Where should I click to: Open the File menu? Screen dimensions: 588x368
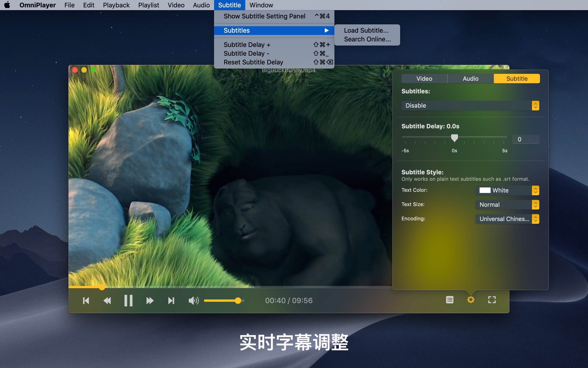point(70,5)
